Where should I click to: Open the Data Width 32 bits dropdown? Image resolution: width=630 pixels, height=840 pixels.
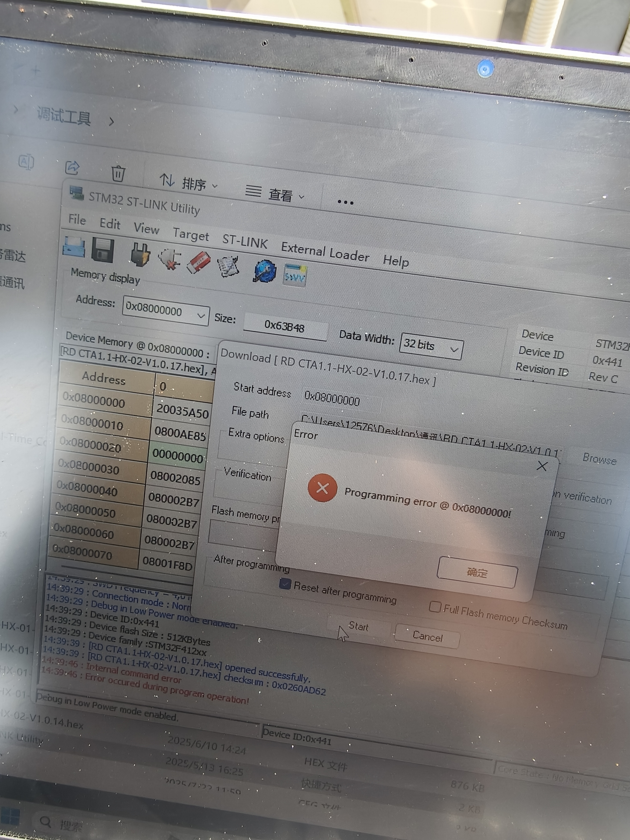[454, 349]
